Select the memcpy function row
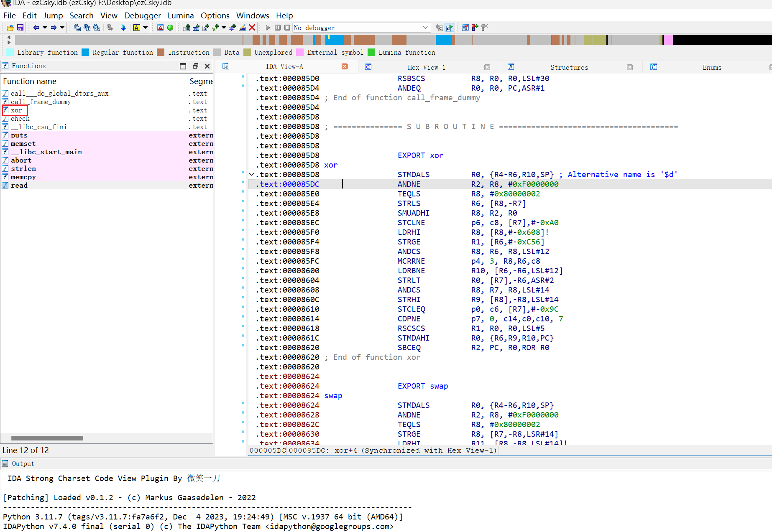Screen dimensions: 772x532 (107, 177)
